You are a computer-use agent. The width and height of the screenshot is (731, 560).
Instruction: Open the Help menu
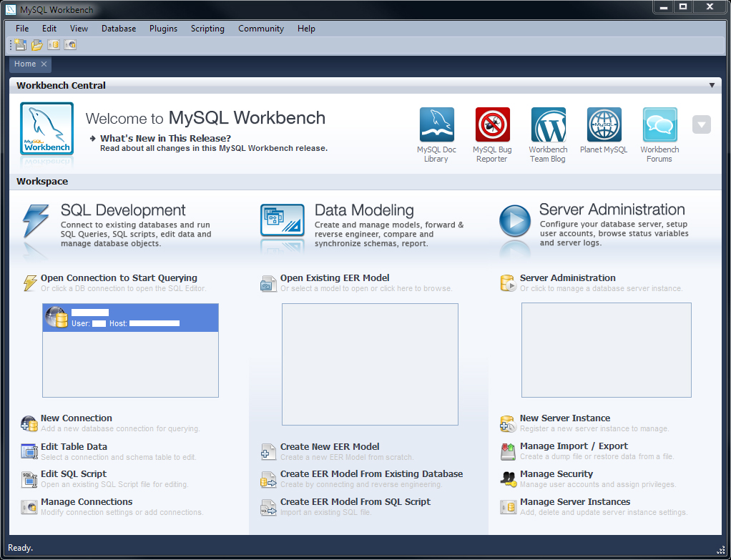tap(306, 29)
